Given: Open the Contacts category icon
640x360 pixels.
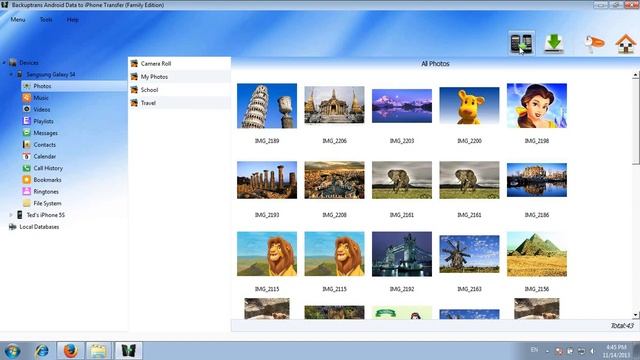Looking at the screenshot, I should coord(27,144).
